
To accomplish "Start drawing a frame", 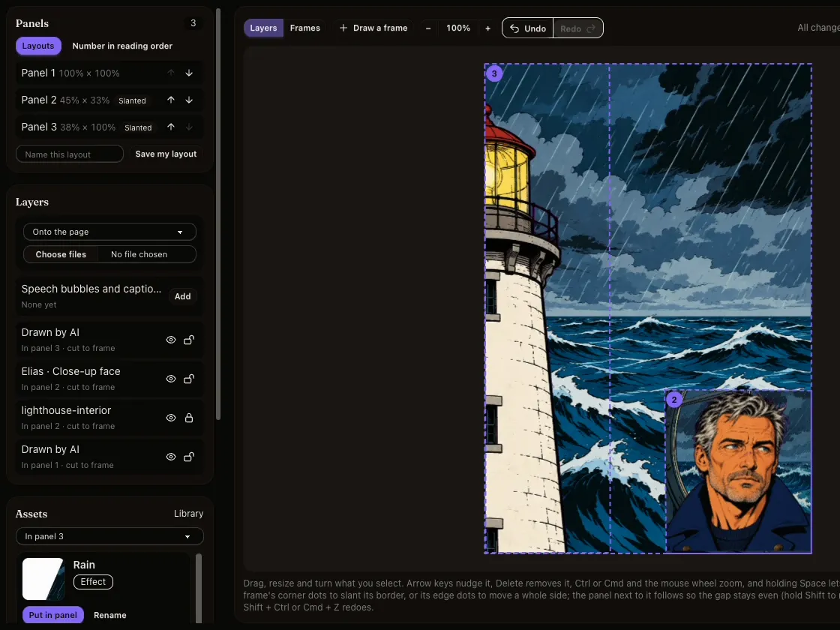I will (373, 28).
